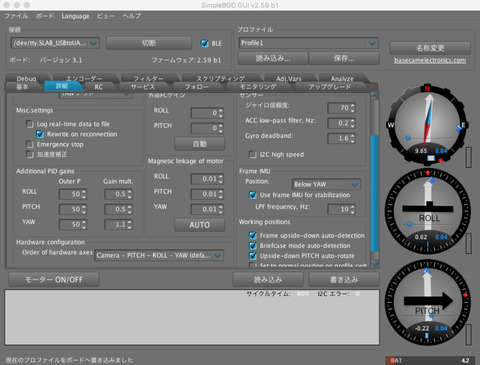The image size is (480, 365).
Task: Open the Profile1 dropdown
Action: coord(308,43)
